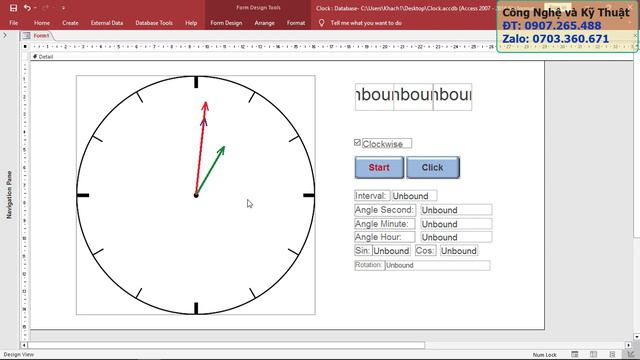
Task: Click the Click button
Action: coord(433,167)
